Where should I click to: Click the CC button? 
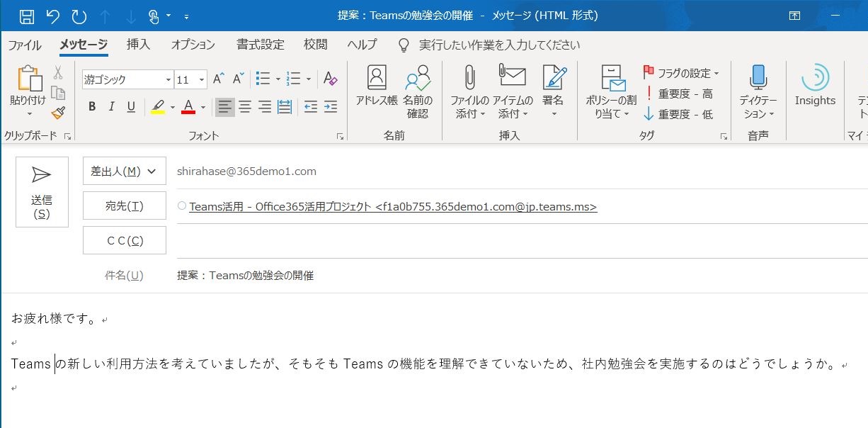125,240
